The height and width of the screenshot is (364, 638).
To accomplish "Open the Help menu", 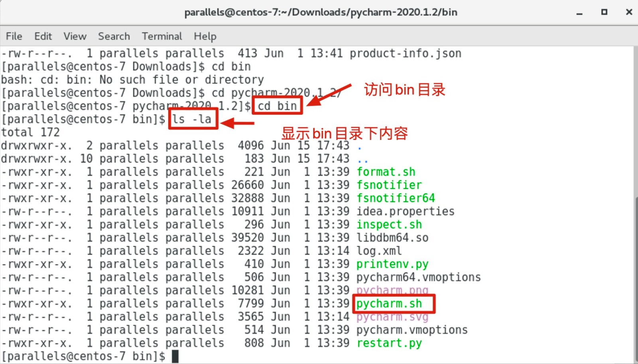I will [x=205, y=36].
